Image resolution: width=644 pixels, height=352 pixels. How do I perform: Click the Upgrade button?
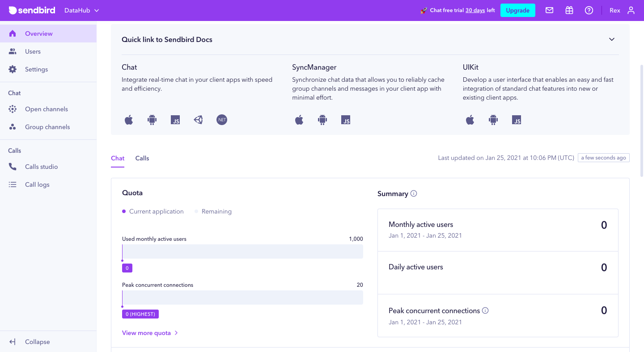[x=518, y=10]
